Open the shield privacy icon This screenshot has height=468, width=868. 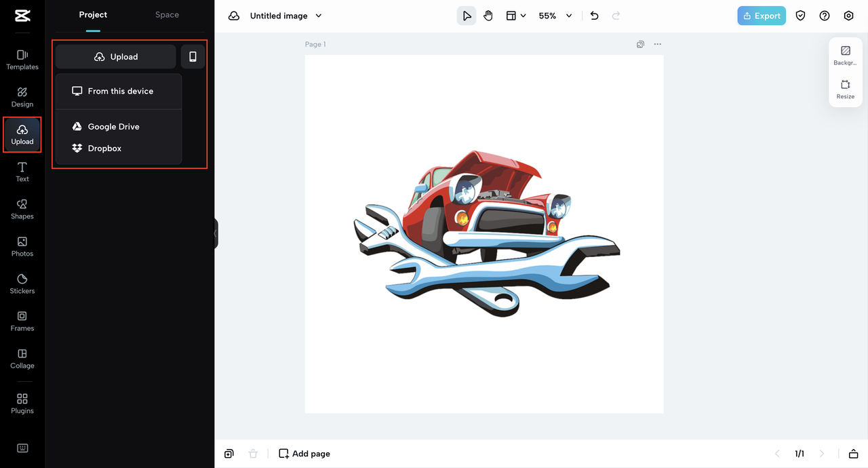point(800,16)
